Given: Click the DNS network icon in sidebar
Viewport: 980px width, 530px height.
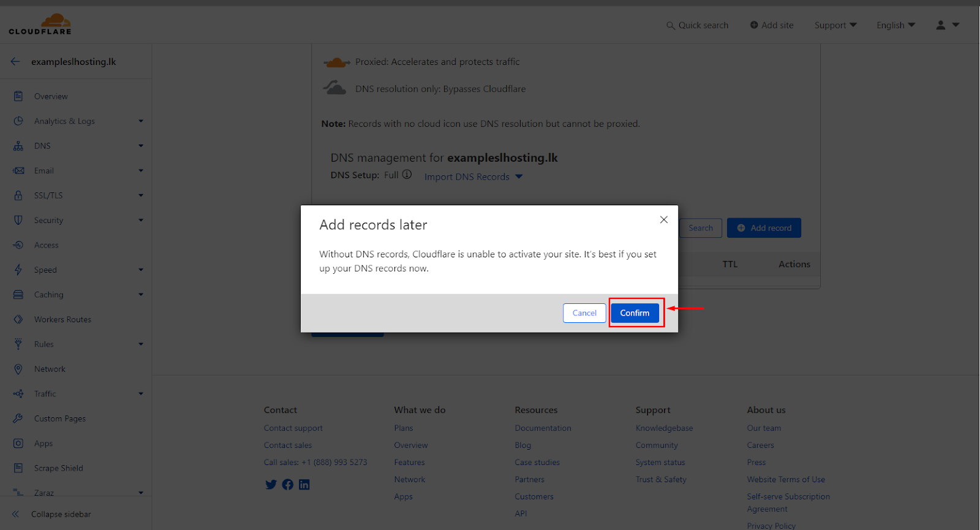Looking at the screenshot, I should (18, 146).
